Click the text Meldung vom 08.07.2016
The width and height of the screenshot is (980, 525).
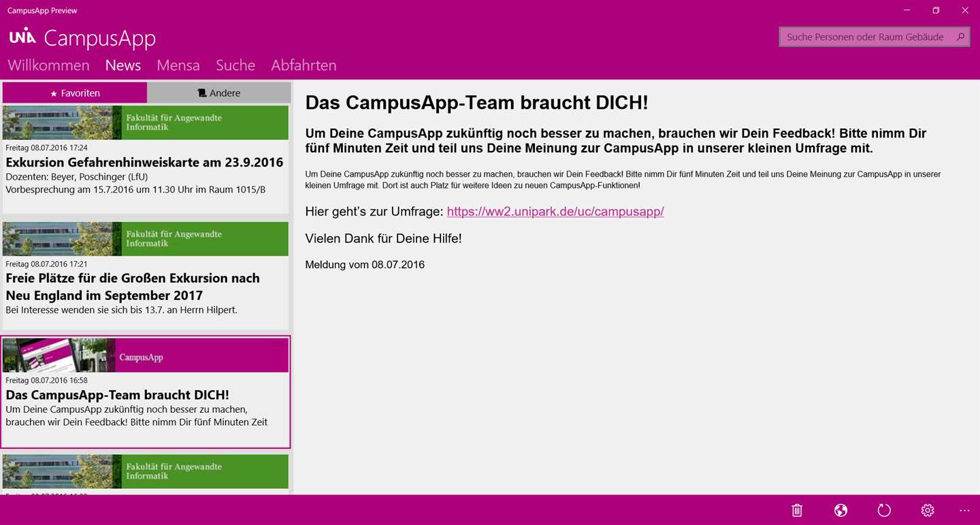point(365,265)
